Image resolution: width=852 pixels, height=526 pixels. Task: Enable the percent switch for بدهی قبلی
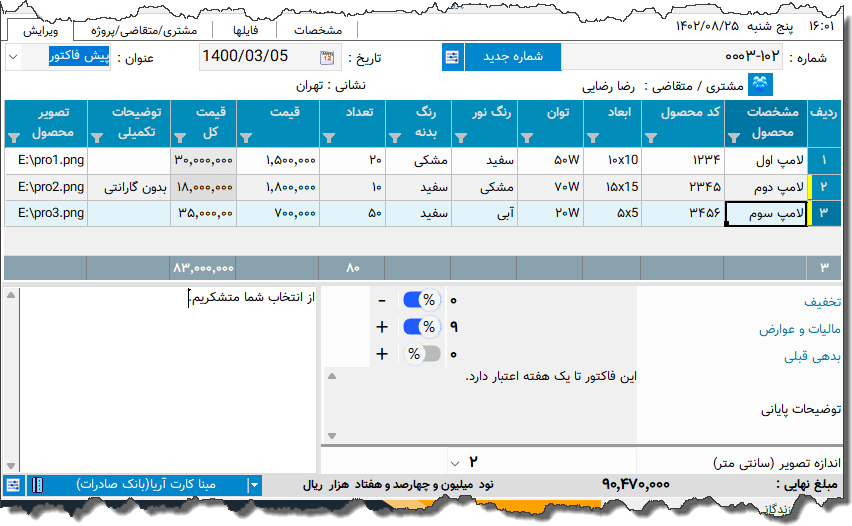tap(422, 354)
